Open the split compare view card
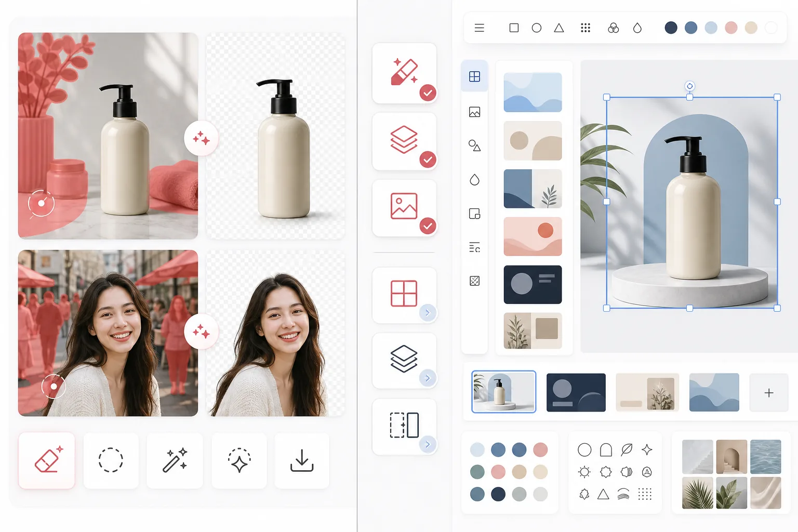798x532 pixels. (x=404, y=426)
